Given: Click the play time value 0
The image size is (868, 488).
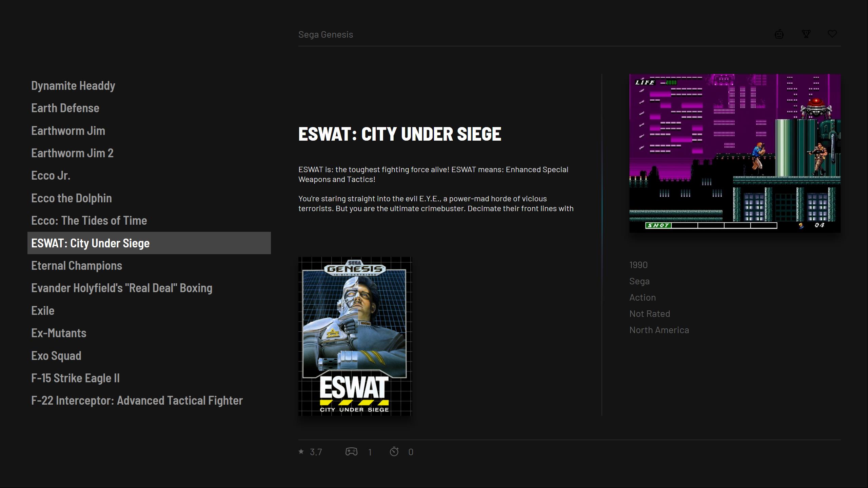Looking at the screenshot, I should coord(411,452).
